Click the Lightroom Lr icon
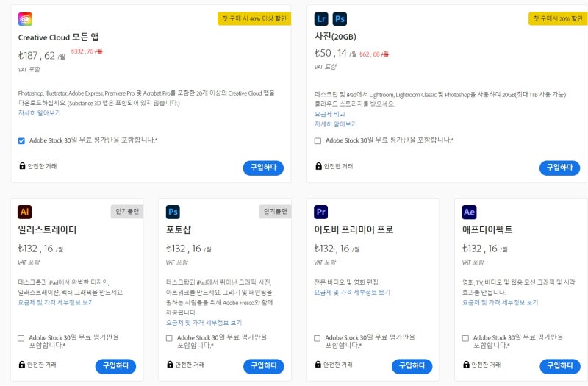This screenshot has width=588, height=386. coord(321,19)
